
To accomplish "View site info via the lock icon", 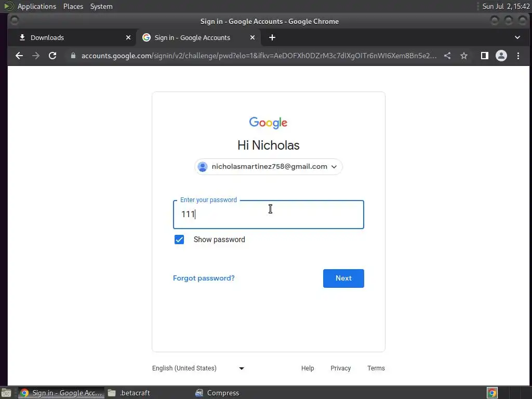I will click(73, 56).
